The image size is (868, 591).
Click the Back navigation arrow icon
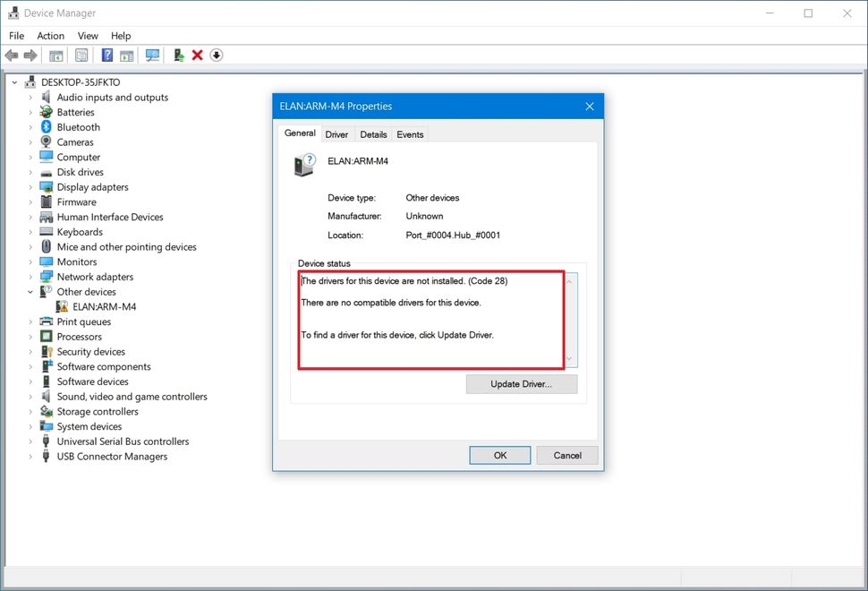tap(11, 55)
